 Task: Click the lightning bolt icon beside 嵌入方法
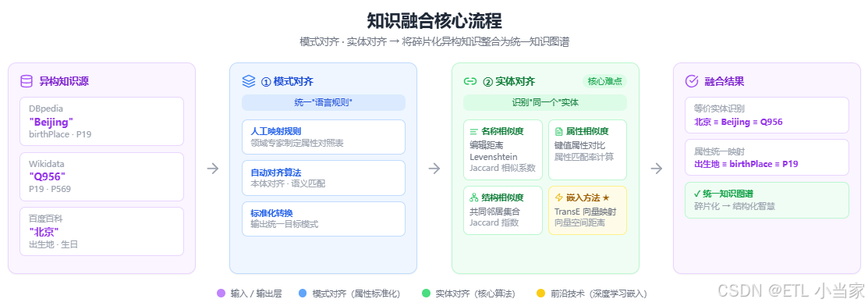(558, 197)
